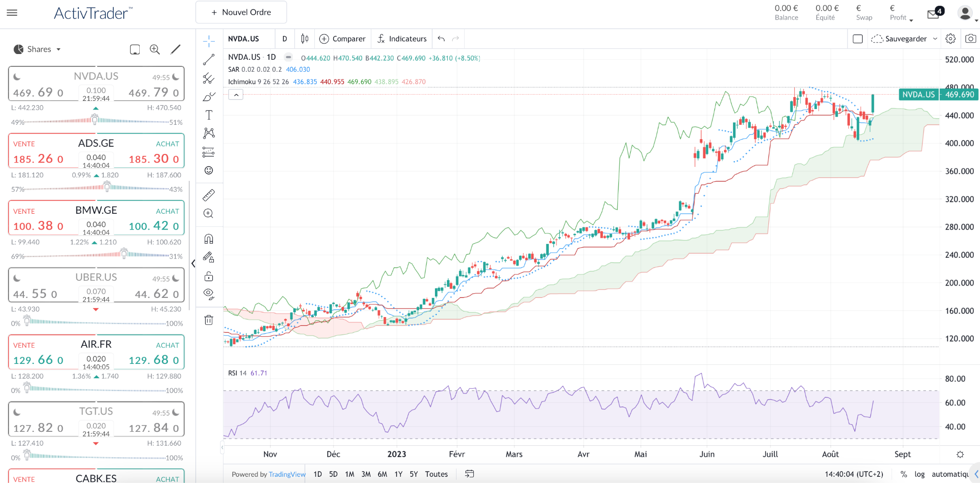980x483 pixels.
Task: Toggle stay in drawing mode
Action: click(209, 257)
